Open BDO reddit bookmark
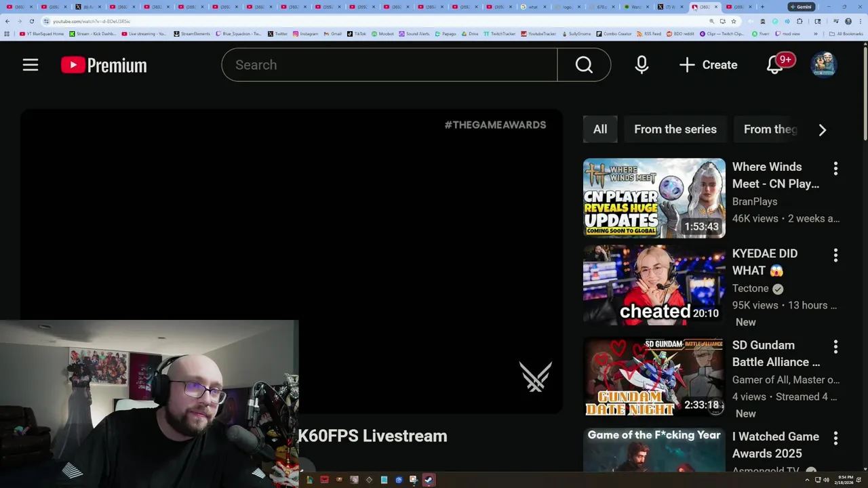Screen dimensions: 868x488 679,34
